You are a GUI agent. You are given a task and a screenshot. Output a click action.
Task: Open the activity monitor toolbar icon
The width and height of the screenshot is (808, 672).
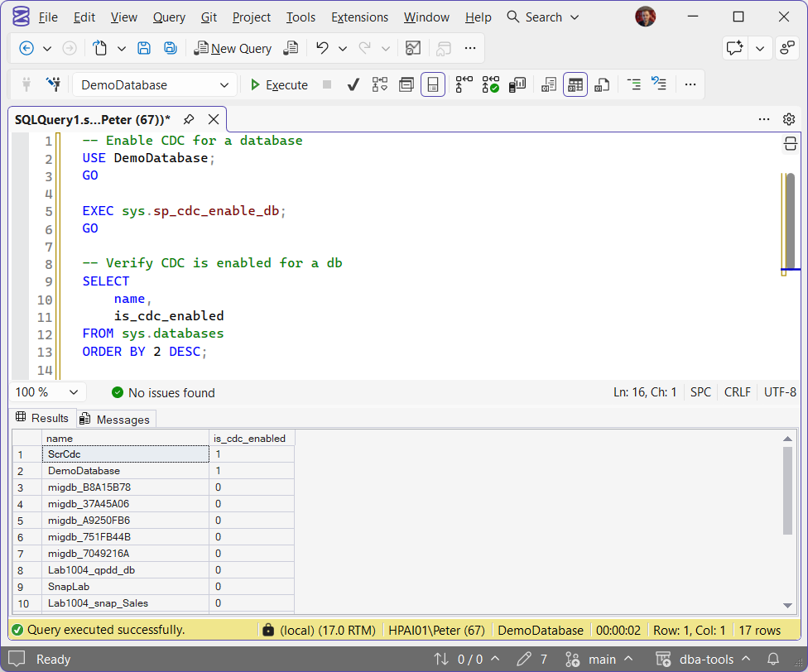(x=413, y=48)
